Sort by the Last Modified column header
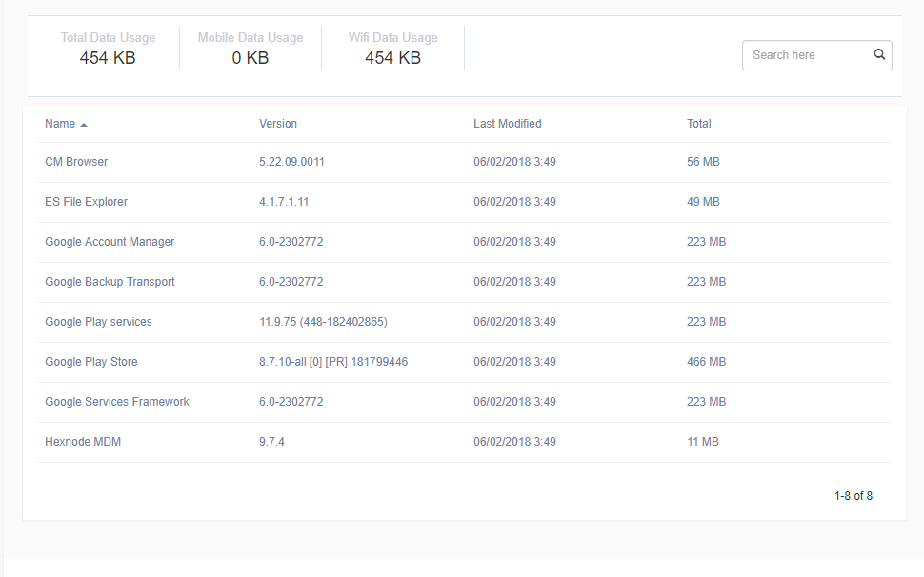This screenshot has width=924, height=577. tap(508, 124)
